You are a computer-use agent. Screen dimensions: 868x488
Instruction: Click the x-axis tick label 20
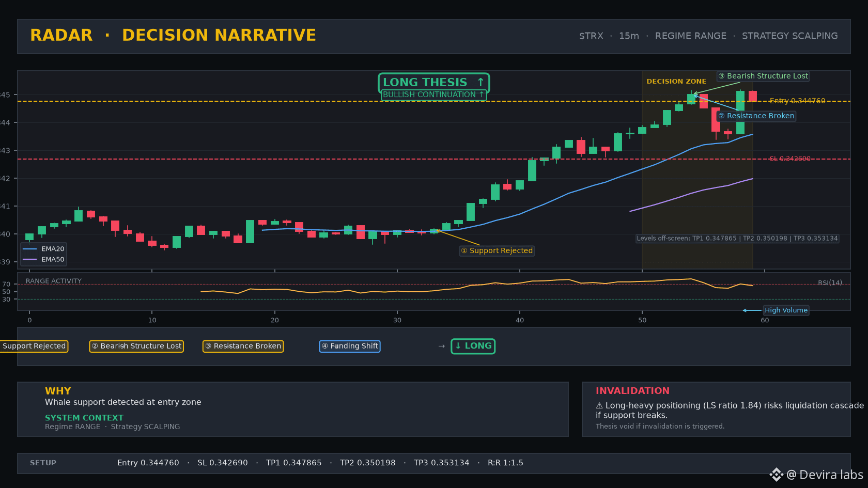coord(275,320)
